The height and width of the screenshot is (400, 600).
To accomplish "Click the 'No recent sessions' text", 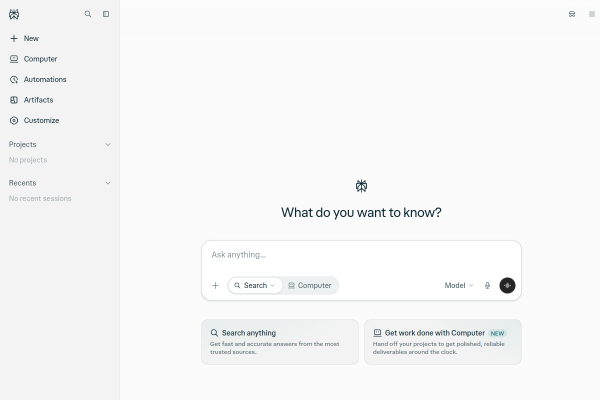I will point(40,198).
